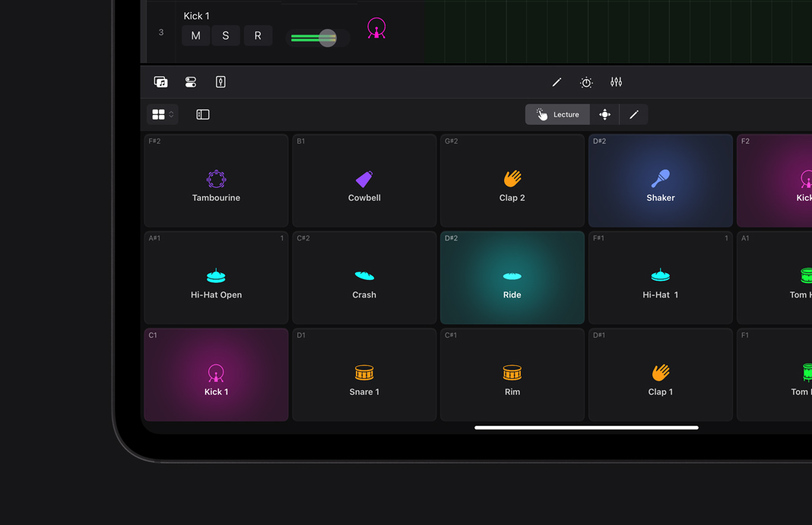Viewport: 812px width, 525px height.
Task: Open the Smart Controls toggle-switches icon
Action: pyautogui.click(x=191, y=81)
